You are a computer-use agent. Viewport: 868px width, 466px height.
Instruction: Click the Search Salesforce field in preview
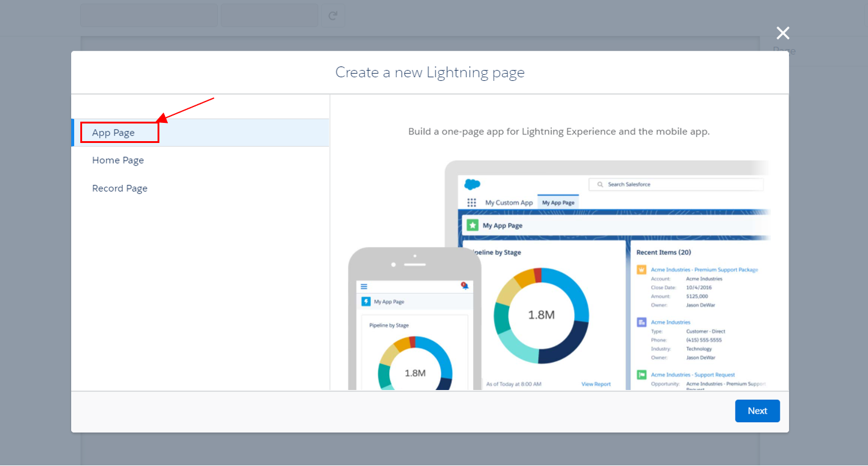click(675, 184)
